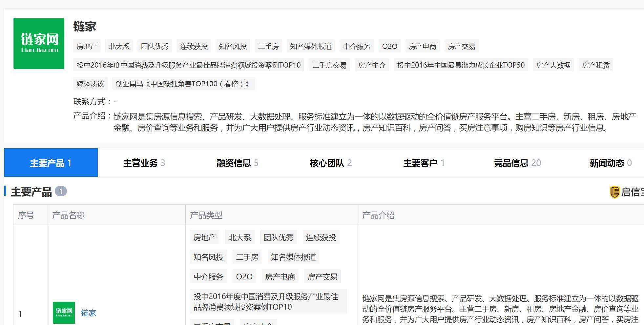Click header tag 二手房交易

pos(329,65)
